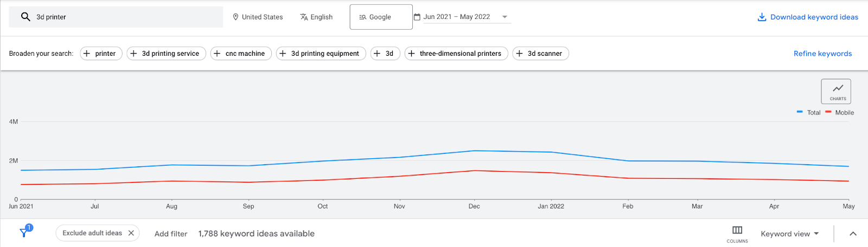
Task: Open the Columns selector icon
Action: [x=737, y=231]
